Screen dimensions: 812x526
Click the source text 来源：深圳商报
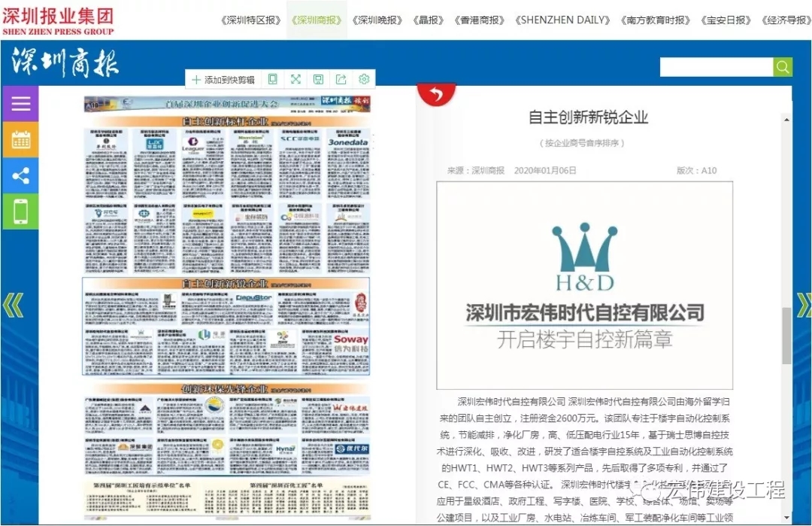[476, 171]
